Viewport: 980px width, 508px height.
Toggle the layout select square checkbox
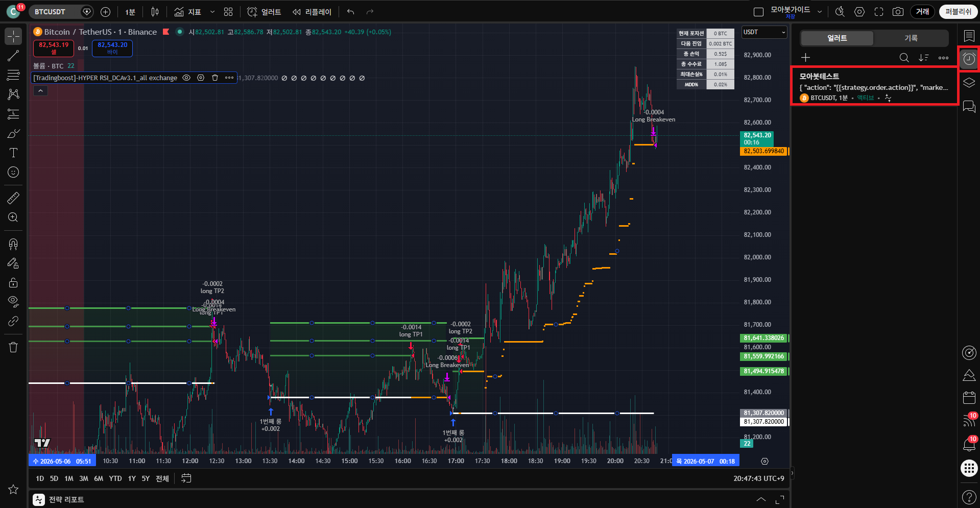click(759, 12)
